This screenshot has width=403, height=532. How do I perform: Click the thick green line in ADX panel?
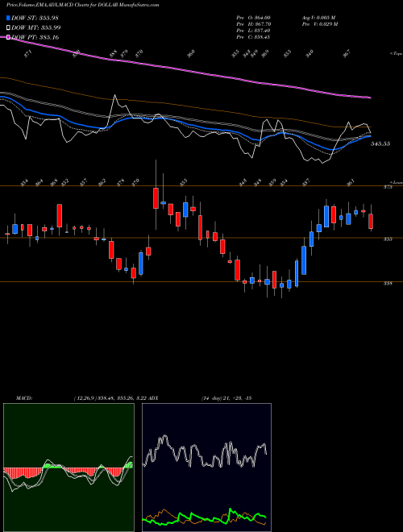[x=206, y=516]
